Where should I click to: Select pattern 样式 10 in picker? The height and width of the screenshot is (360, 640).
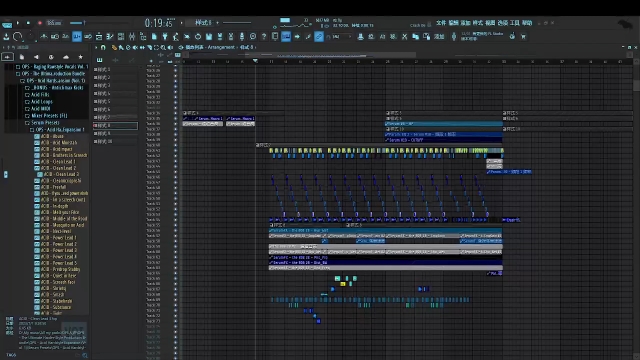point(116,142)
